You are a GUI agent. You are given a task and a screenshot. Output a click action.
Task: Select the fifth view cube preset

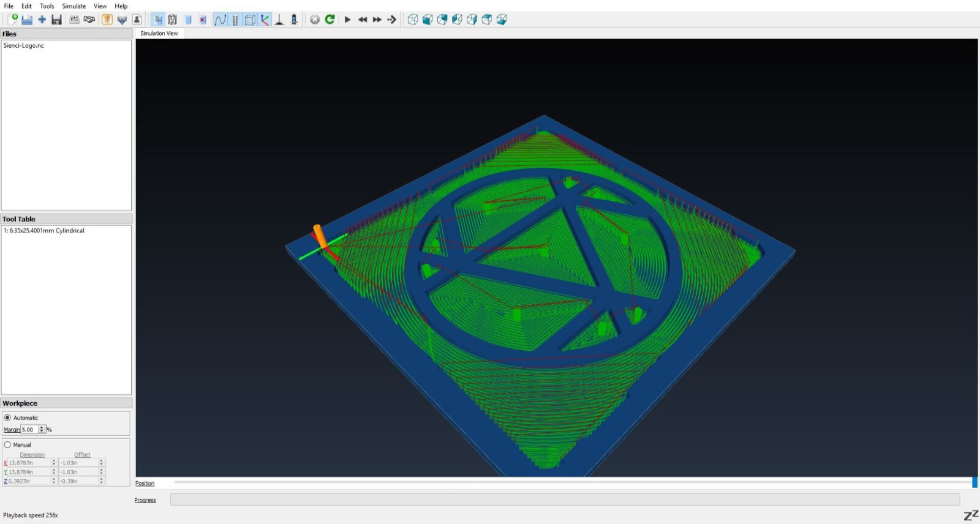pyautogui.click(x=472, y=20)
